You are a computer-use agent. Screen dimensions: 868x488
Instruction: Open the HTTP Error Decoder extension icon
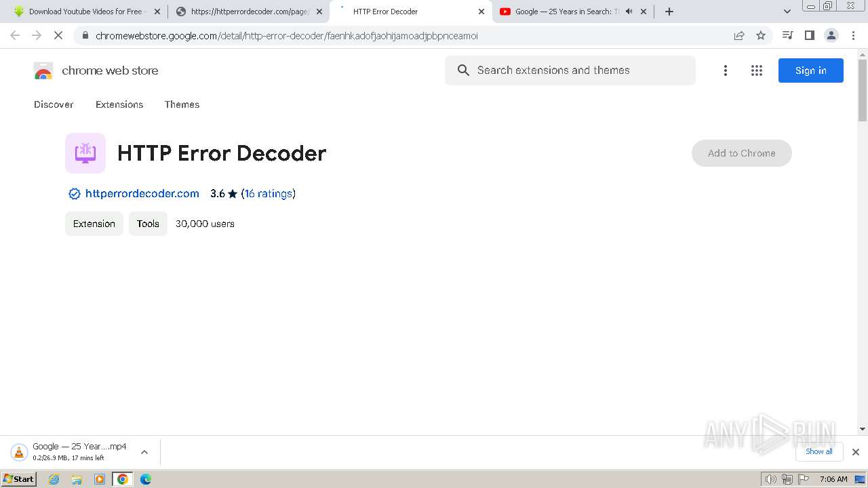coord(85,153)
